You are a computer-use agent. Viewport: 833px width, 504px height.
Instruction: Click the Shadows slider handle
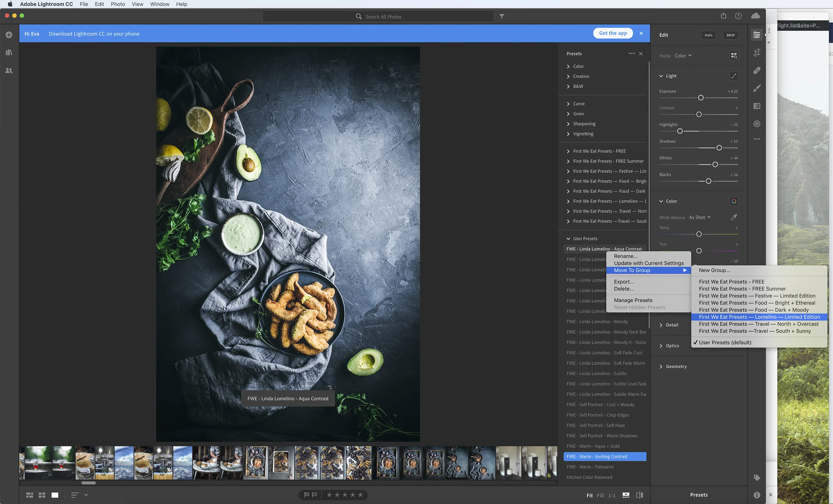[719, 147]
